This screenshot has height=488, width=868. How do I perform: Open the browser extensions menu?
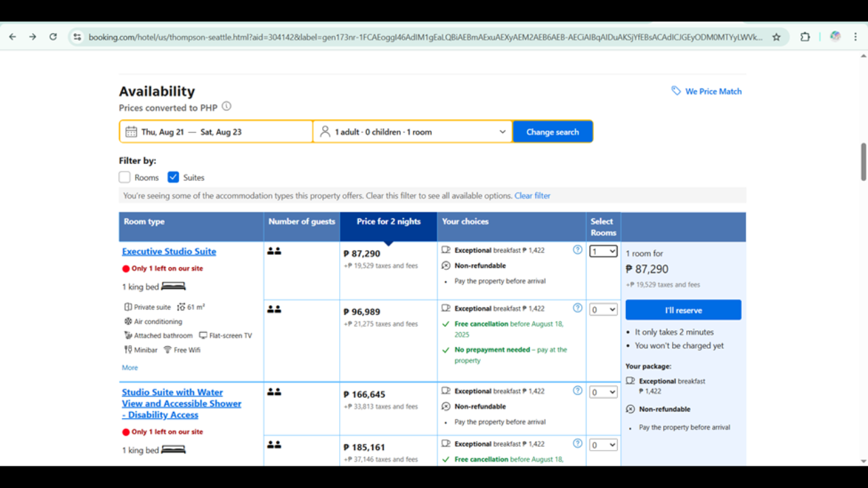tap(805, 37)
